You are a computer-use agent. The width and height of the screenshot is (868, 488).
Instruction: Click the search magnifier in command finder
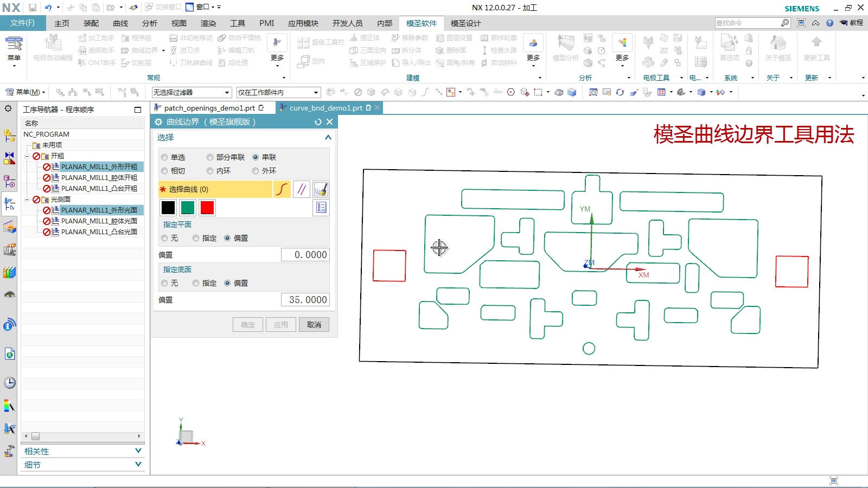(785, 23)
